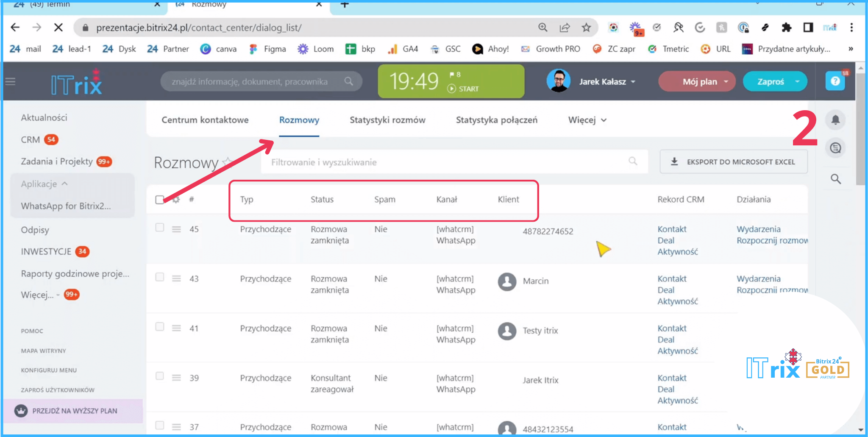The height and width of the screenshot is (437, 868).
Task: Open the Centrum kontaktowe tab
Action: (x=205, y=120)
